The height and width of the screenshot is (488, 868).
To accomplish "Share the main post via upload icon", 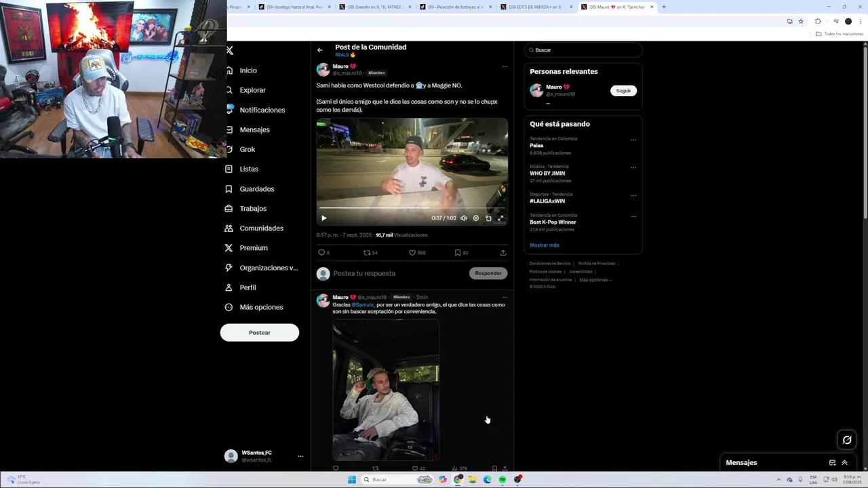I will pyautogui.click(x=503, y=253).
